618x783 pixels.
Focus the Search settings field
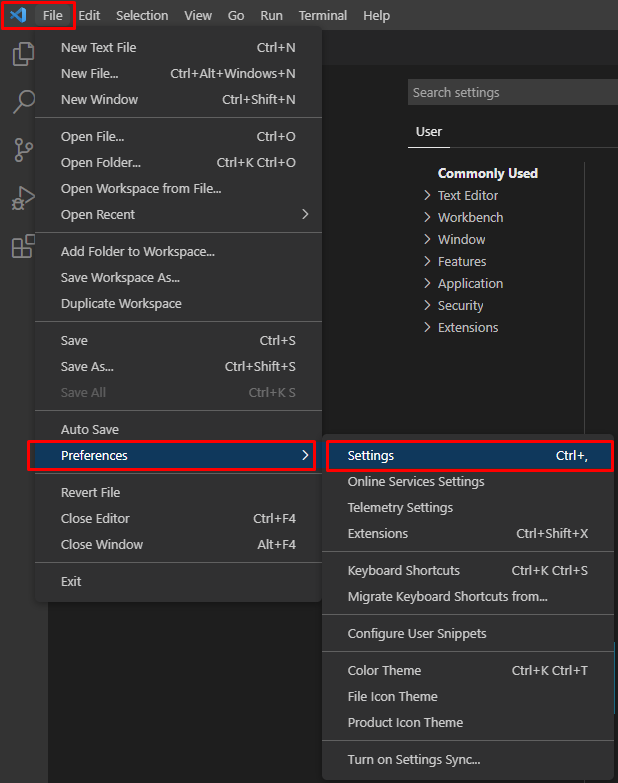[x=513, y=92]
